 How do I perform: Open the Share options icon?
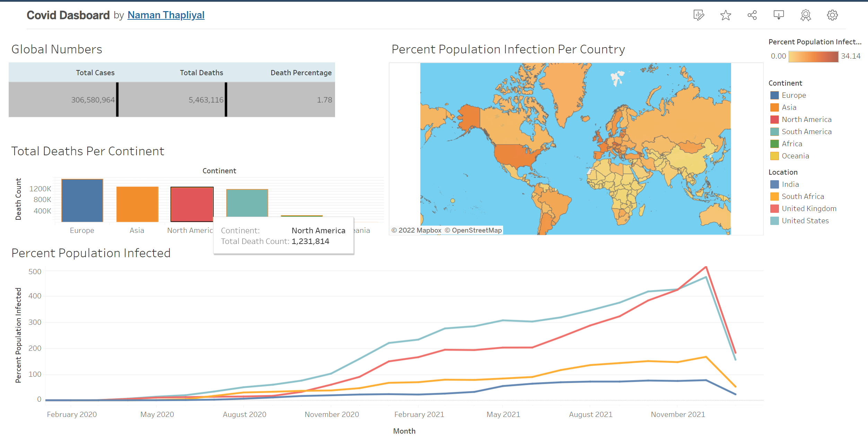click(752, 15)
